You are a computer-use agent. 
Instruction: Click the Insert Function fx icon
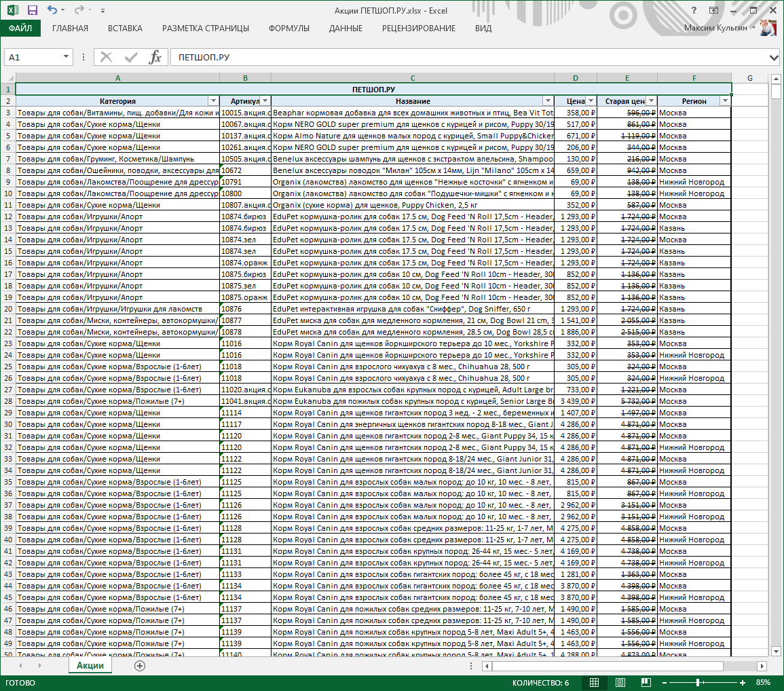(155, 57)
